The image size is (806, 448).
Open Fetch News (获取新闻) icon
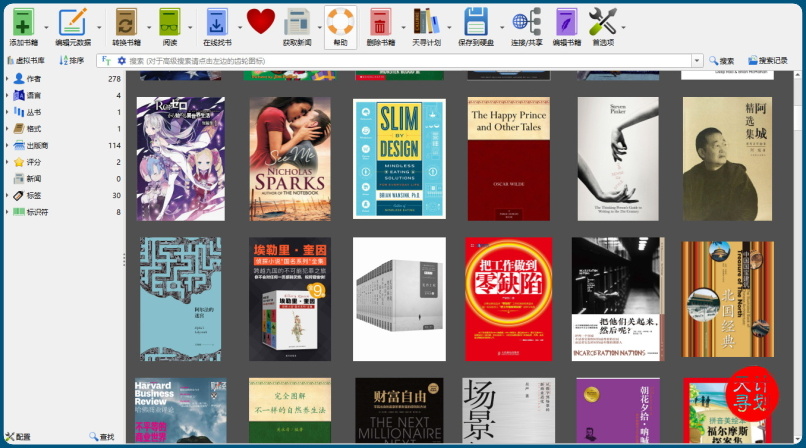click(x=297, y=22)
